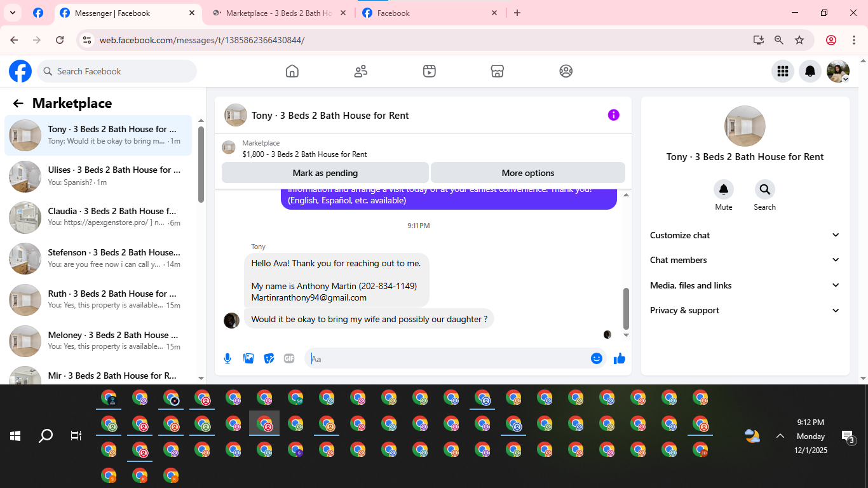The image size is (868, 488).
Task: Open Mir conversation in the chat list
Action: pyautogui.click(x=98, y=374)
